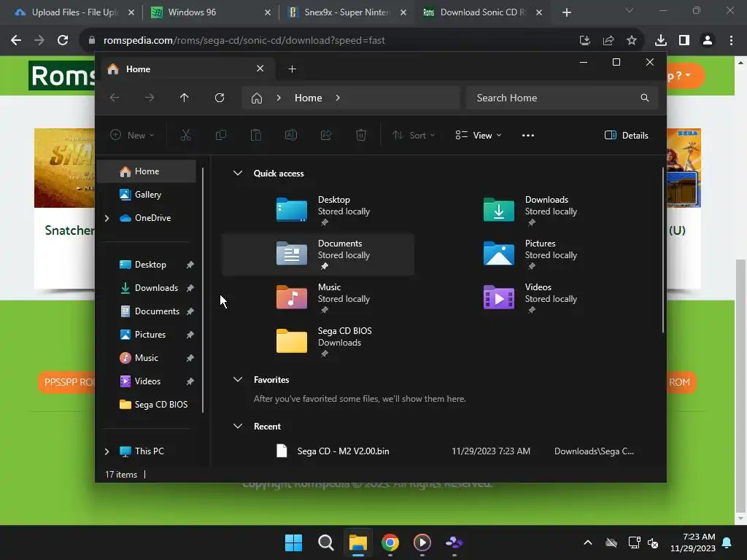Open the Pictures folder in Quick access
Screen dimensions: 747x560
tap(525, 254)
